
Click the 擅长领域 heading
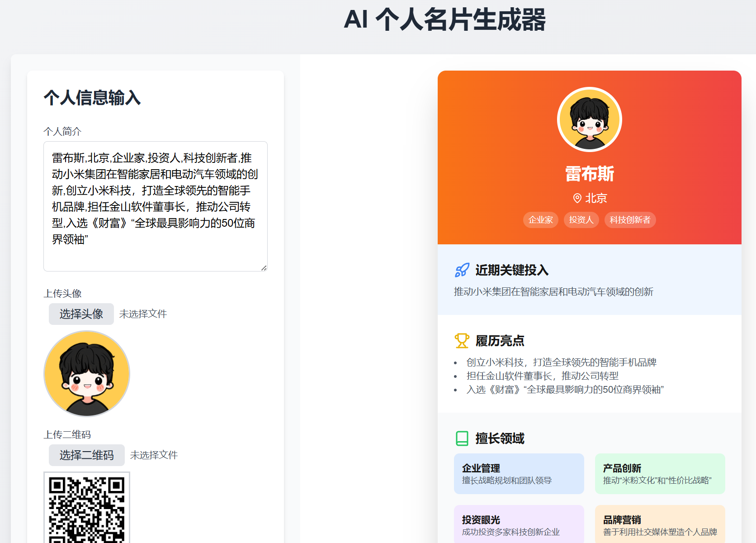click(500, 438)
